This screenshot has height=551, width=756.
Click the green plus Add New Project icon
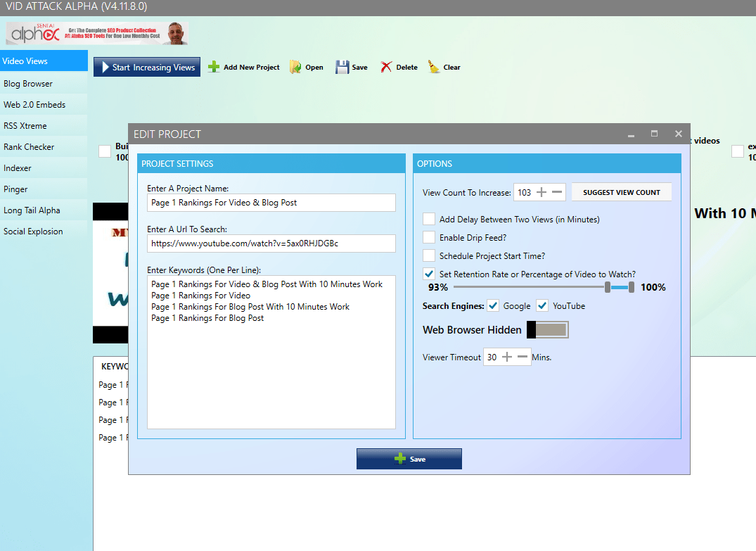[214, 67]
